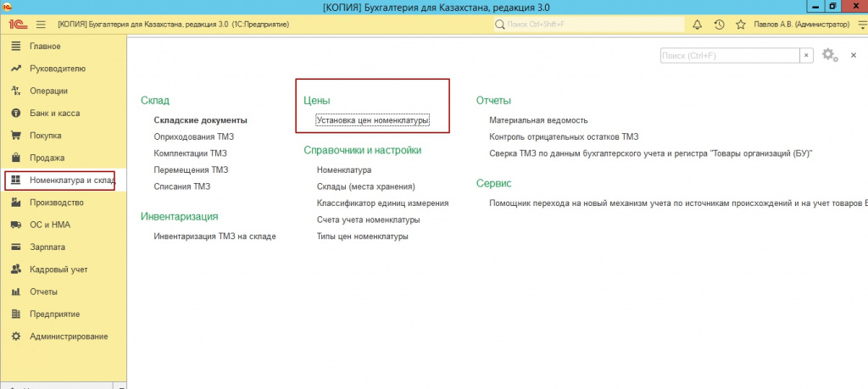The height and width of the screenshot is (389, 868).
Task: Open Сверка ТМЗ по данным бухгалтерского учета
Action: (x=650, y=153)
